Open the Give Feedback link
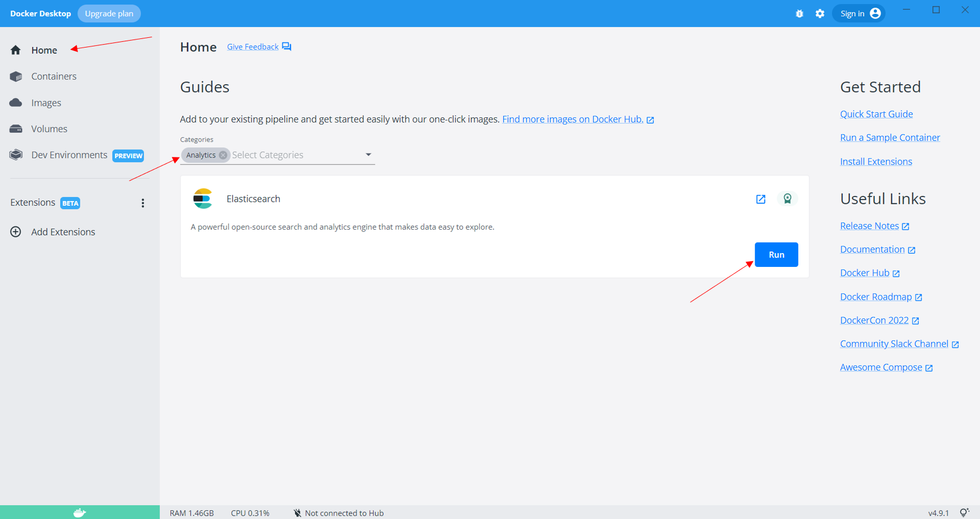Screen dimensions: 980x519 click(x=253, y=47)
